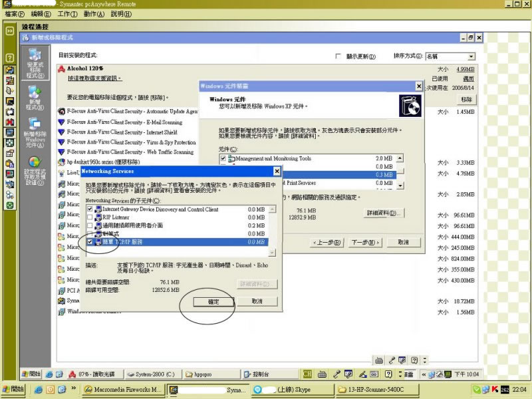This screenshot has height=399, width=532.
Task: Click the orange clock icon in local quick launch
Action: tap(51, 390)
